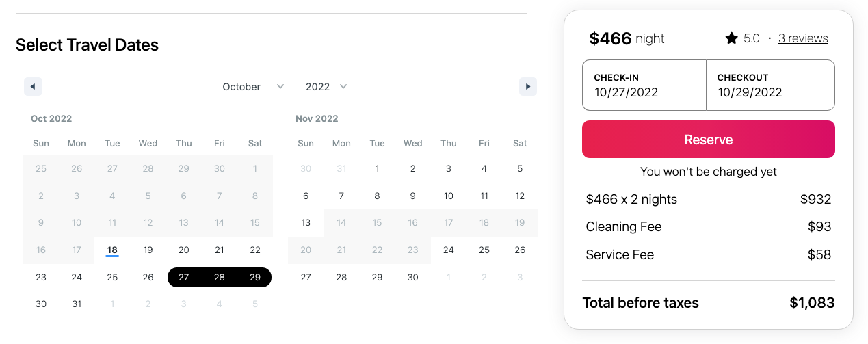Choose November 24 on the calendar
This screenshot has height=344, width=868.
[x=449, y=250]
